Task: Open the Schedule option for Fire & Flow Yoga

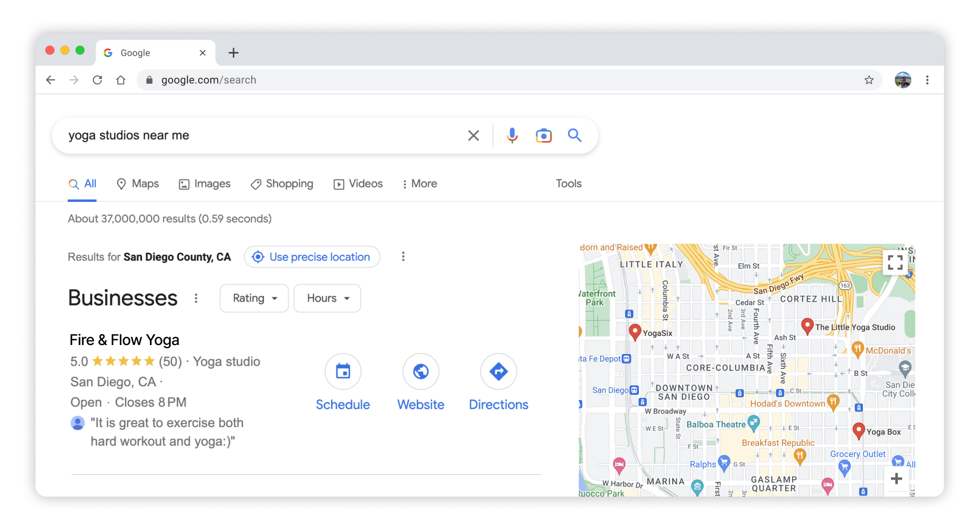Action: (x=343, y=372)
